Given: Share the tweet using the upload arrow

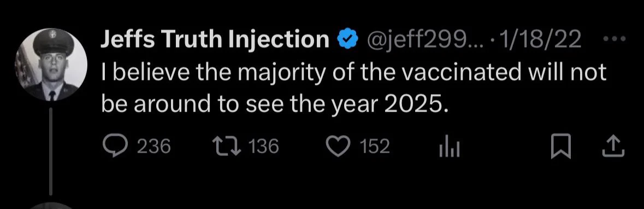Looking at the screenshot, I should click(613, 147).
